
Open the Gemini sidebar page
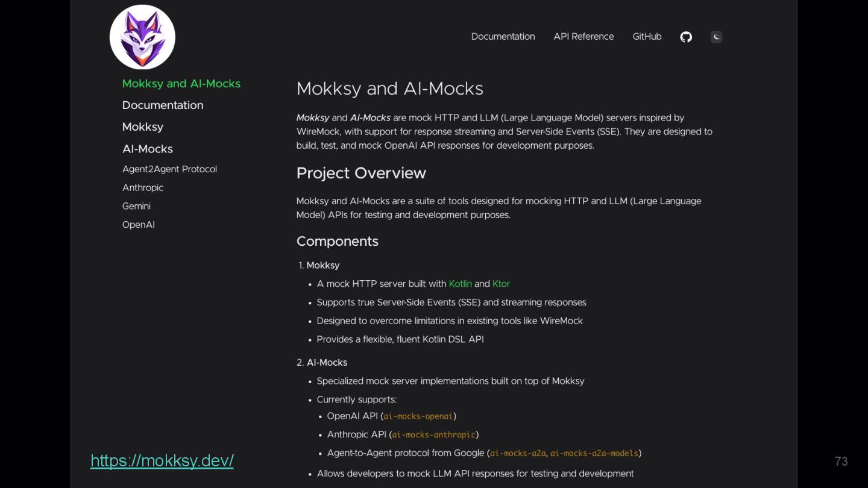tap(136, 206)
